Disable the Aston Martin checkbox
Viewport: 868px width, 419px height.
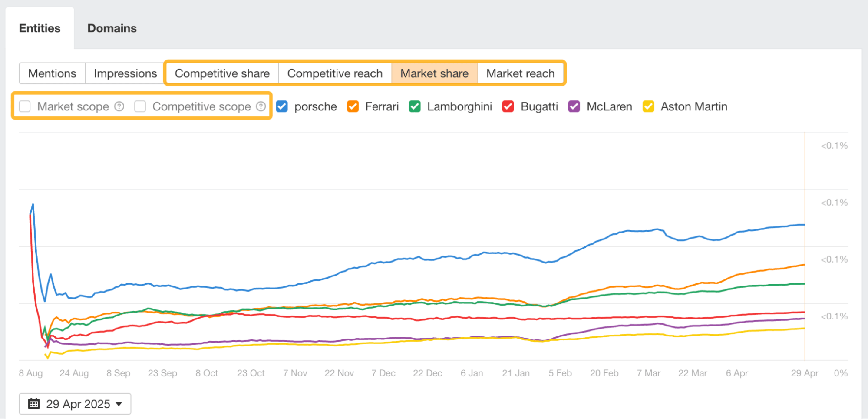648,106
